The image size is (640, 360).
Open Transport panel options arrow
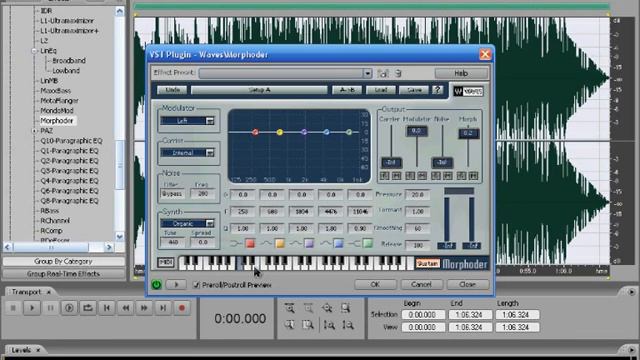(x=631, y=292)
